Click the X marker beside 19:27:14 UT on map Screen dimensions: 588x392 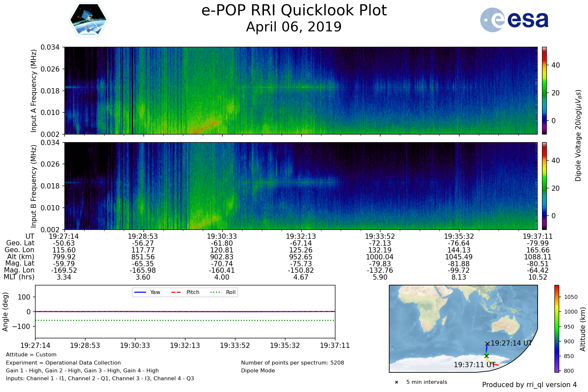click(x=487, y=344)
